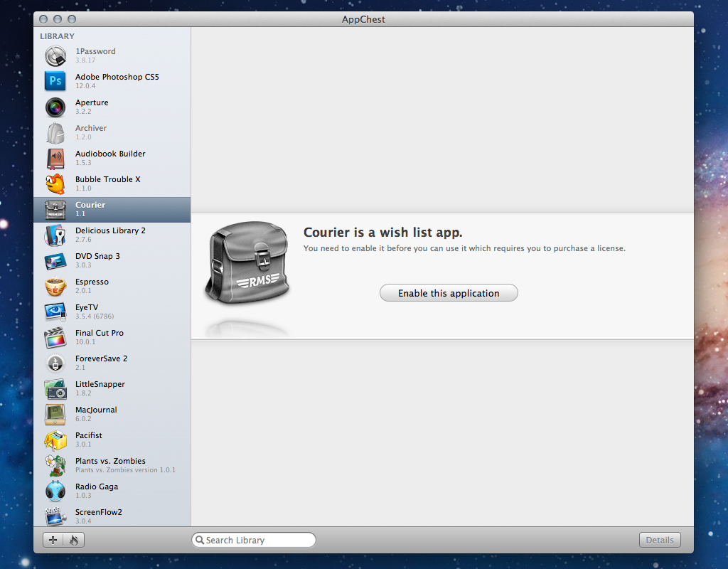Screen dimensions: 728x569
Task: Focus the Search Library field
Action: (254, 540)
